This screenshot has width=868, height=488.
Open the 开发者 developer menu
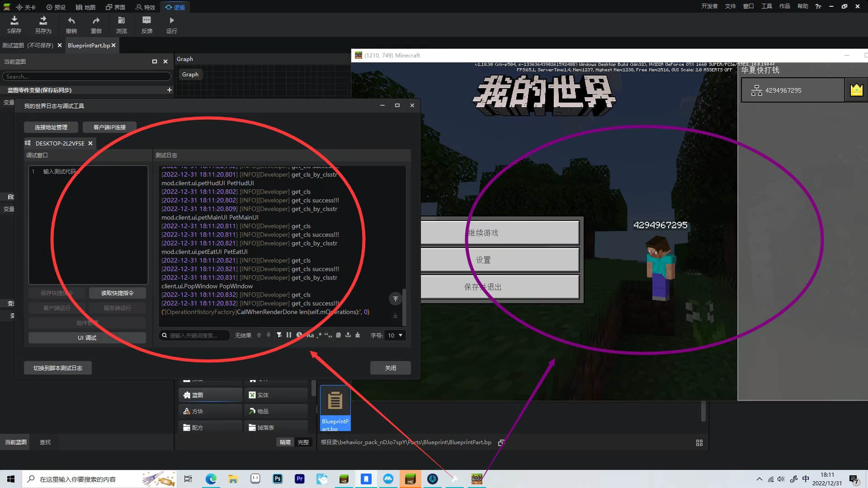point(709,6)
